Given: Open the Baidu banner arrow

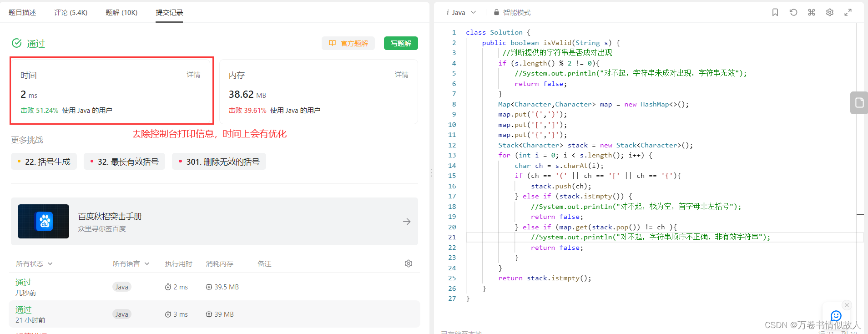Looking at the screenshot, I should point(407,222).
